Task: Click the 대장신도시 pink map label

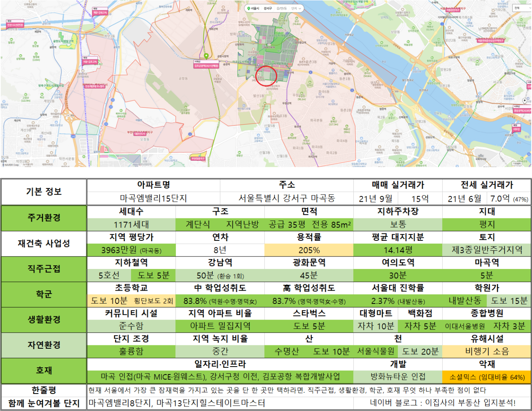Action: pos(140,134)
